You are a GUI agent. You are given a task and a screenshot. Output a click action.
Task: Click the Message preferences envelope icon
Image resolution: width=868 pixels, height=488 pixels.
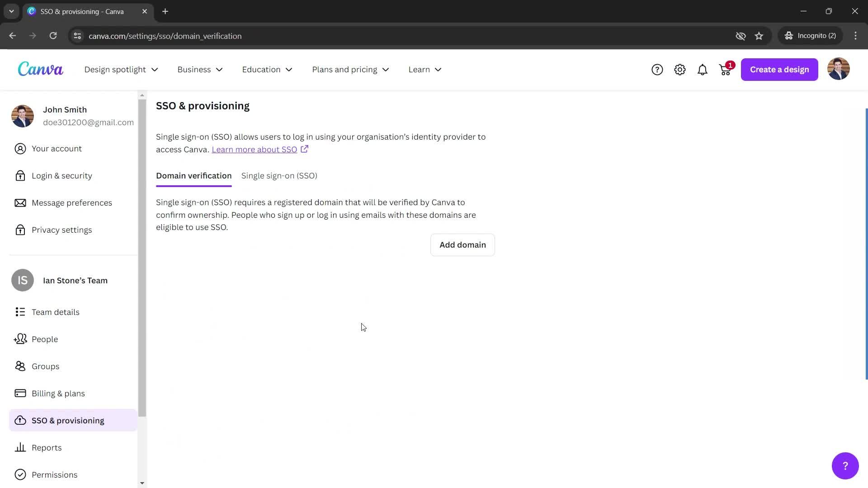pyautogui.click(x=20, y=203)
